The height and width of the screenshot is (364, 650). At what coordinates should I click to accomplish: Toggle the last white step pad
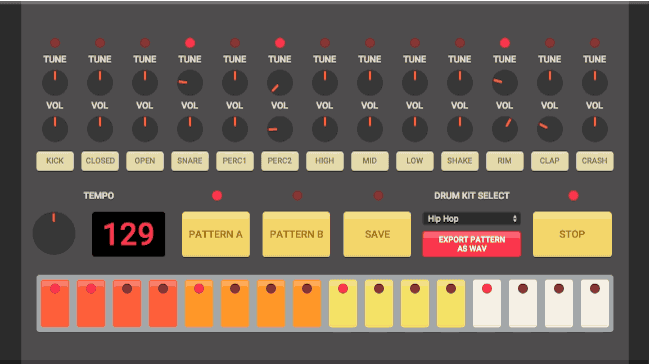click(595, 303)
